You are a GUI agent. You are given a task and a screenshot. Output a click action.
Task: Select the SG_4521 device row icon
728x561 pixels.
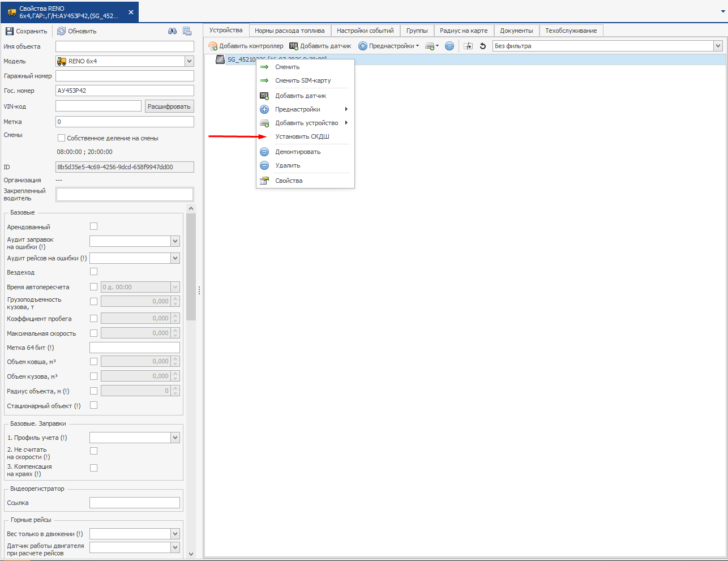(x=220, y=59)
